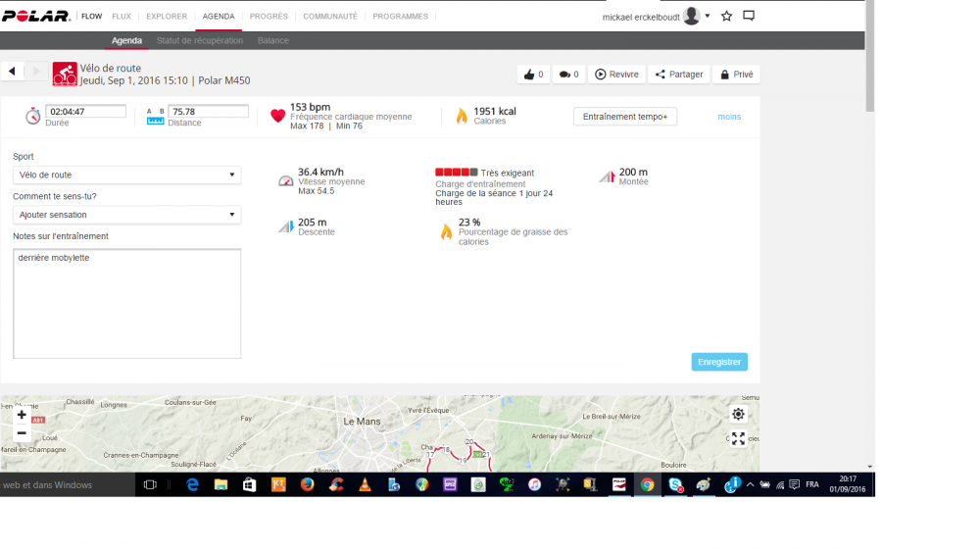Switch to the Progrès tab
The image size is (980, 552).
pos(269,17)
